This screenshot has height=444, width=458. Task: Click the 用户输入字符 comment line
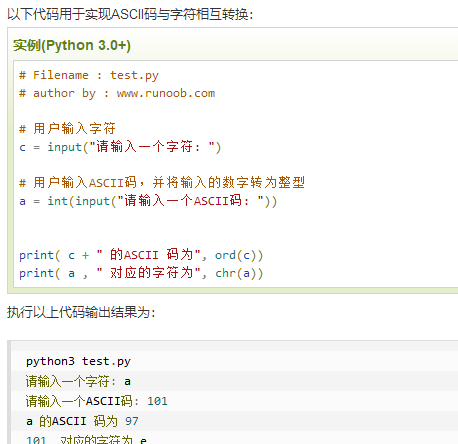pos(67,129)
